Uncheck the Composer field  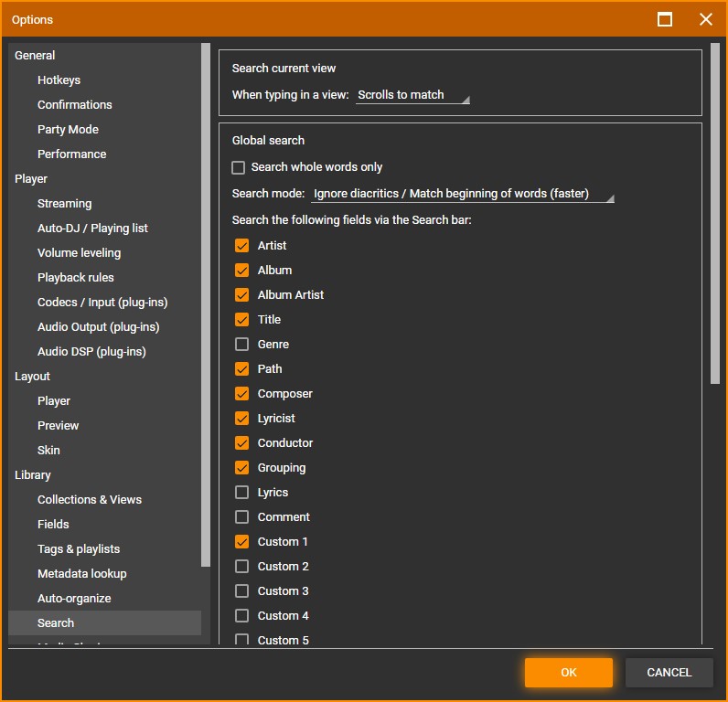point(241,393)
